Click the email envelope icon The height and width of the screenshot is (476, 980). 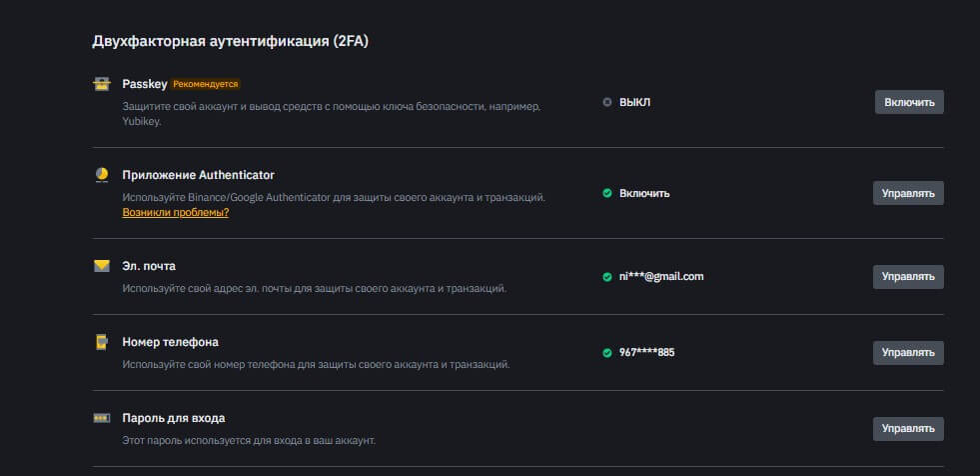coord(101,266)
